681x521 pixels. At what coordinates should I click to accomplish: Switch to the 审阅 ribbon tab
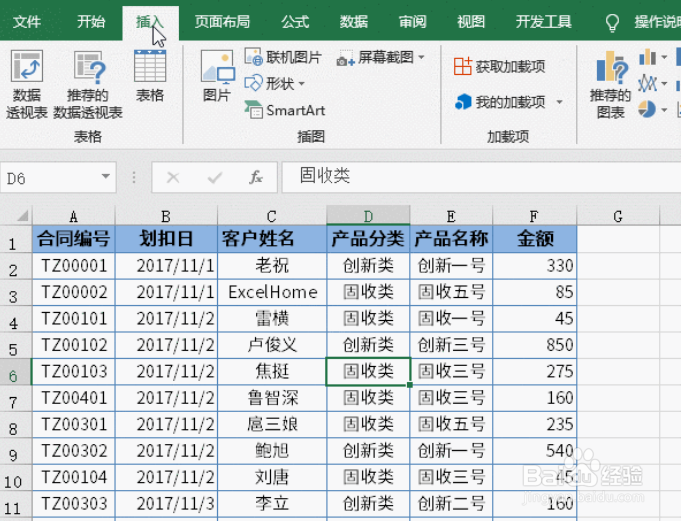pyautogui.click(x=413, y=22)
